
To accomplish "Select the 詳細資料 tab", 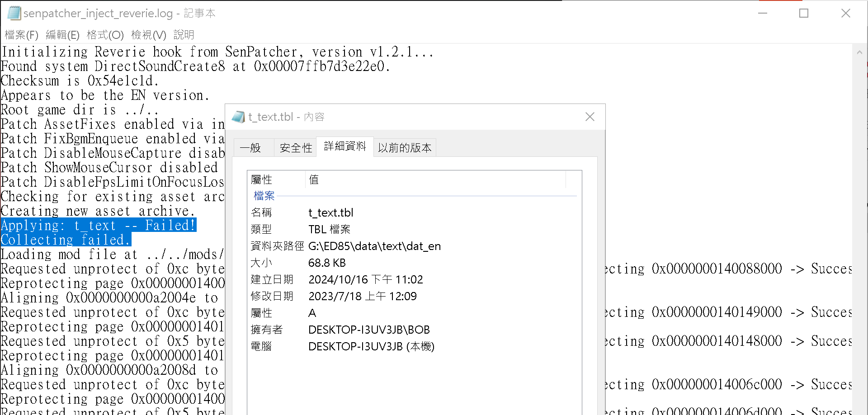I will click(345, 146).
